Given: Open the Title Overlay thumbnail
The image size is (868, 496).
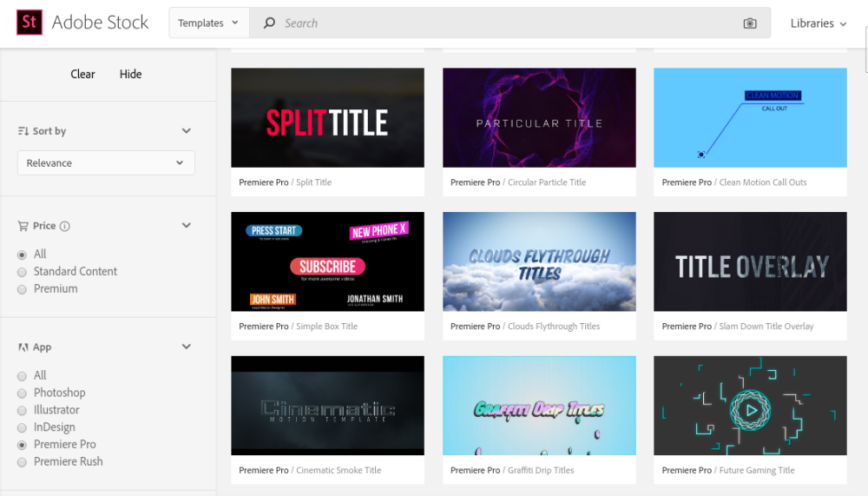Looking at the screenshot, I should coord(750,261).
